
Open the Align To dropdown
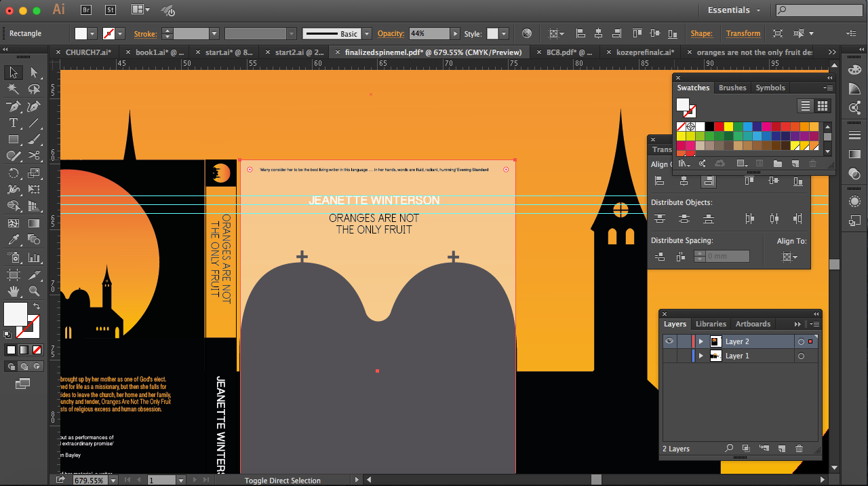pos(790,257)
